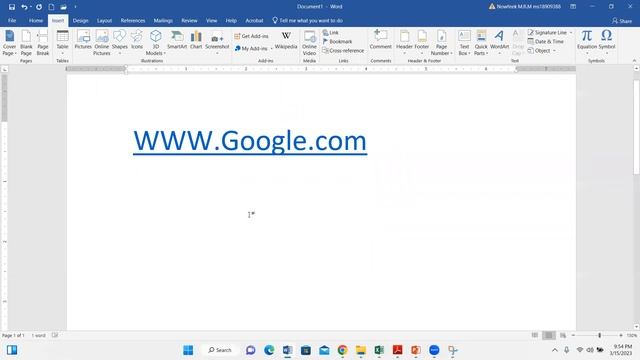Image resolution: width=640 pixels, height=360 pixels.
Task: Open Google Chrome from the taskbar
Action: pyautogui.click(x=342, y=350)
